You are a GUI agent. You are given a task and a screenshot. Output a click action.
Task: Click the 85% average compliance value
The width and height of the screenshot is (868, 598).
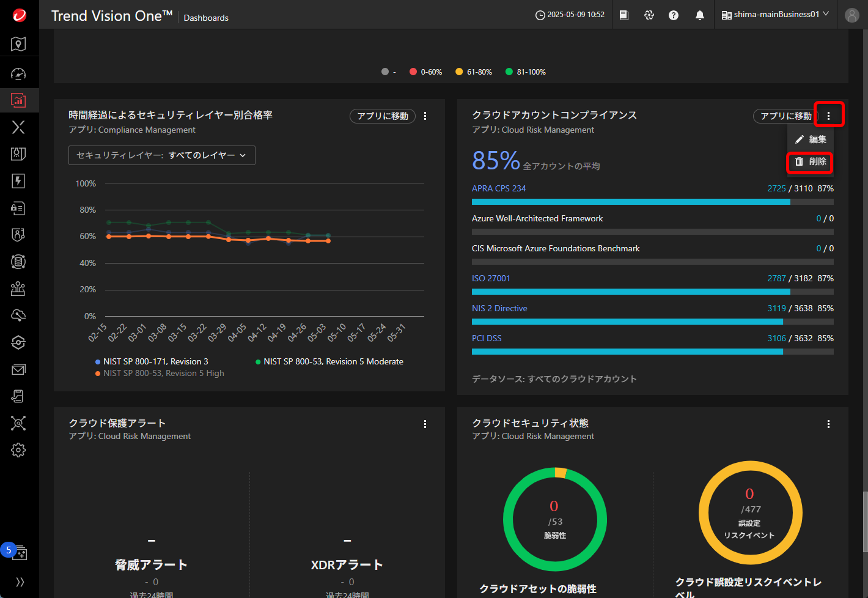496,161
